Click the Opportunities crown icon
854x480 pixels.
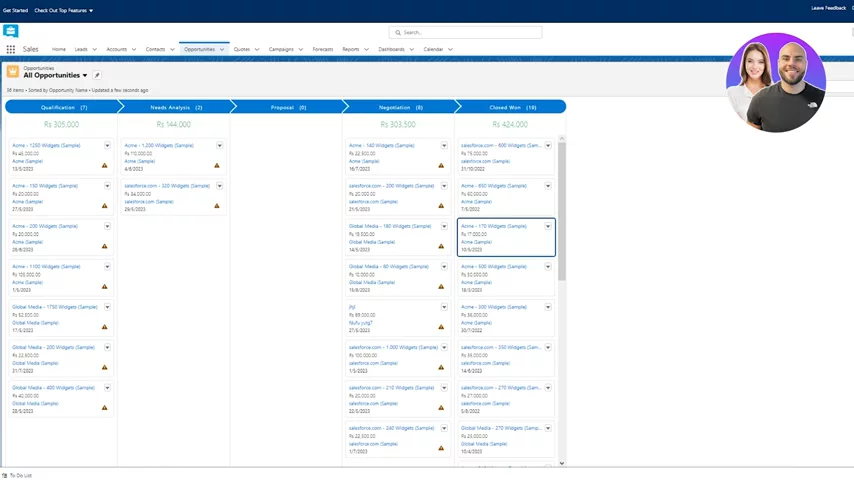[x=13, y=72]
